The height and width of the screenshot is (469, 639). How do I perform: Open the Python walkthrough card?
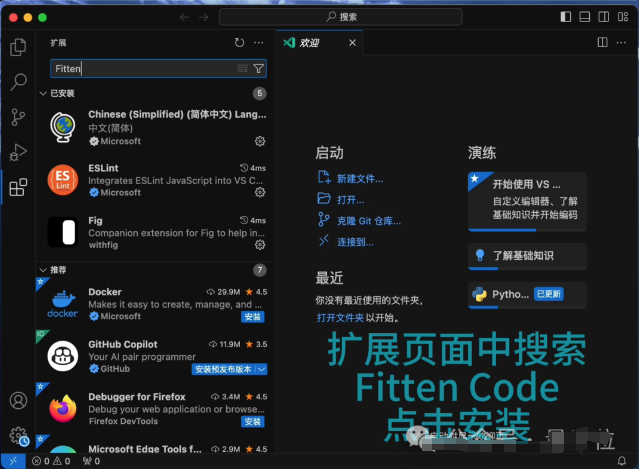point(527,295)
